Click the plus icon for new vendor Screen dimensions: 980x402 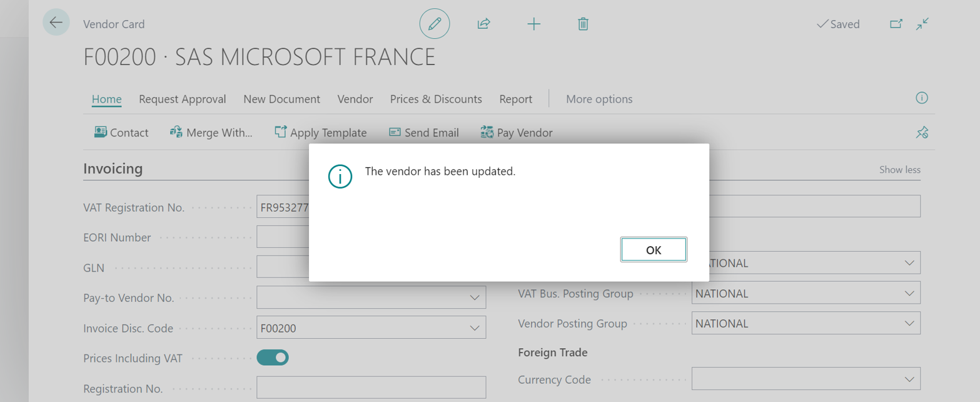[x=533, y=24]
